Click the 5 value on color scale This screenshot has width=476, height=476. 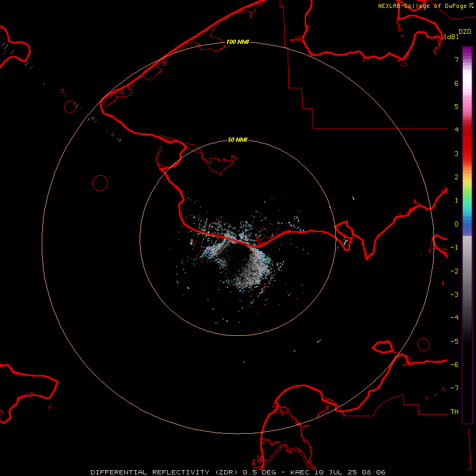pyautogui.click(x=456, y=106)
